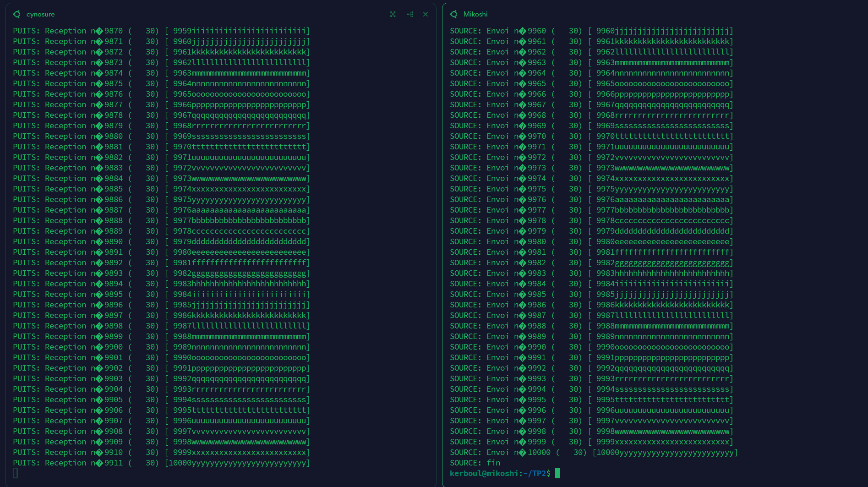Click the cursor block in cynosure terminal
Screen dimensions: 868x487
[15, 473]
